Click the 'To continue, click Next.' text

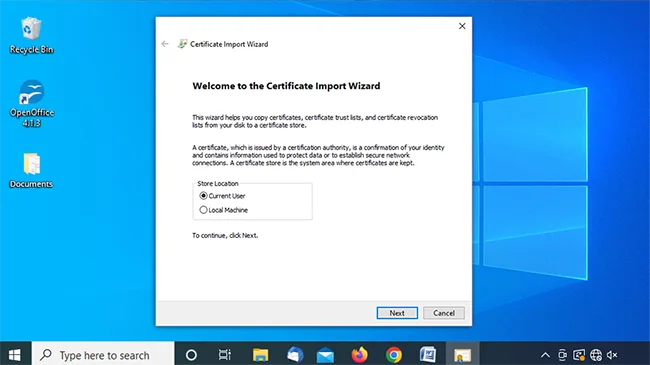tap(225, 235)
